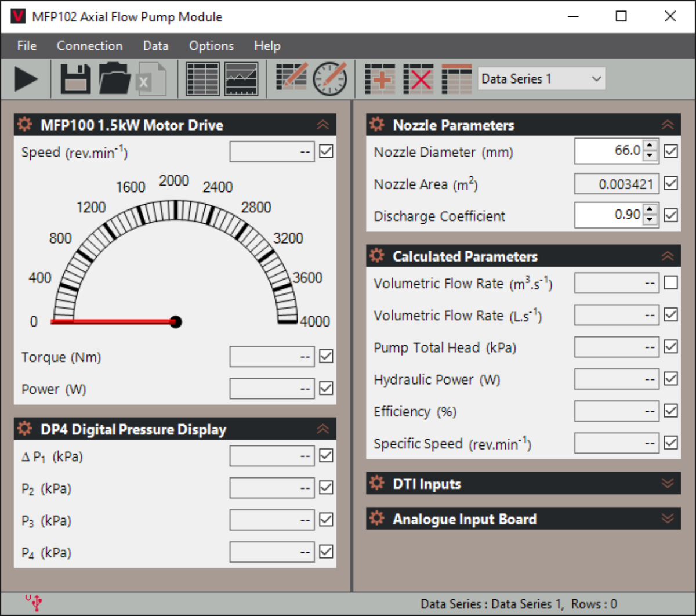Decrease Discharge Coefficient with down arrow
Screen dimensions: 696x616
coord(650,220)
